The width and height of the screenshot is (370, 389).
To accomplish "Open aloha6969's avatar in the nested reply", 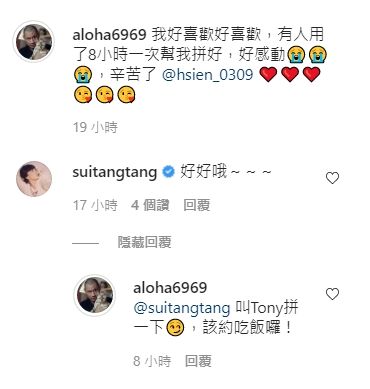I will (x=95, y=295).
